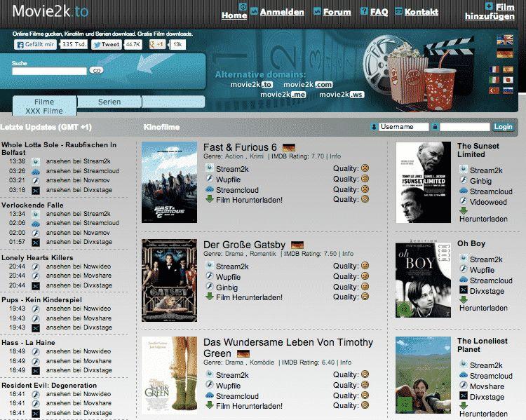Click the Stream2k icon under Der Große Gatsby

pyautogui.click(x=209, y=266)
